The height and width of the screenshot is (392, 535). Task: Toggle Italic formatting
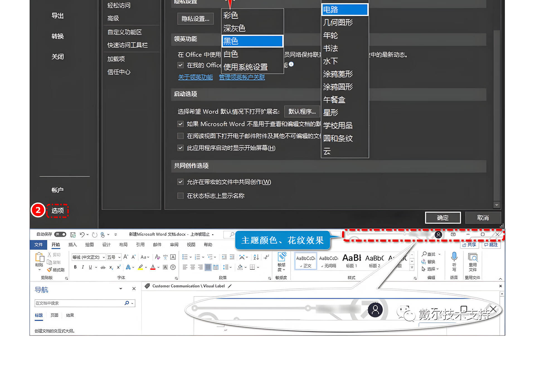pos(83,267)
